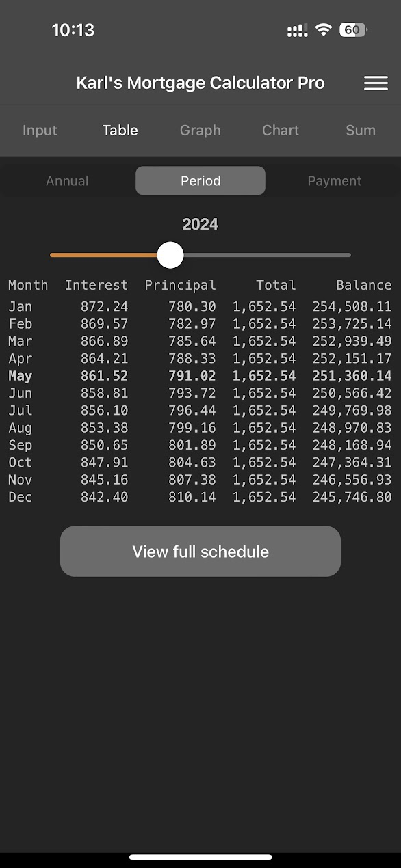The width and height of the screenshot is (401, 868).
Task: Open the hamburger menu icon
Action: (x=376, y=83)
